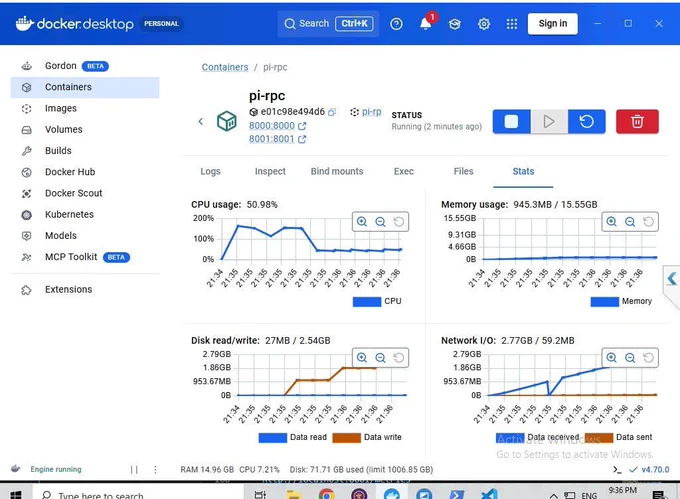Click the Engine running status
Image resolution: width=680 pixels, height=499 pixels.
(x=56, y=470)
